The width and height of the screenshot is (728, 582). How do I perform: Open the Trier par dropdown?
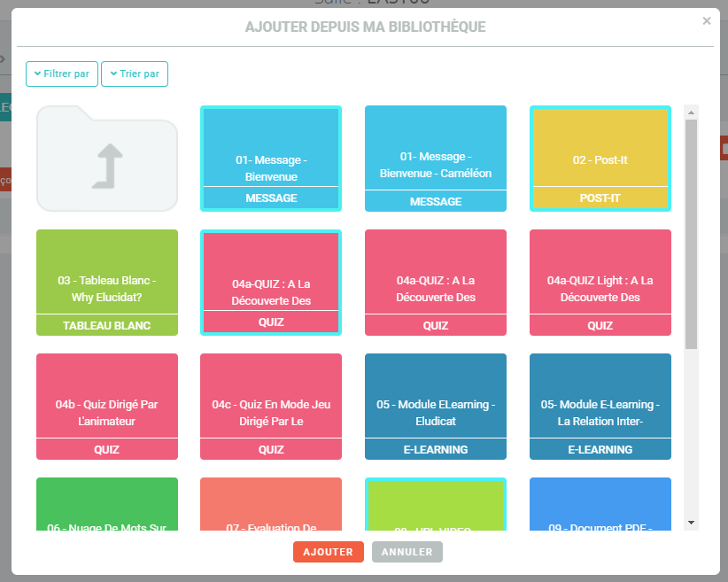(135, 74)
